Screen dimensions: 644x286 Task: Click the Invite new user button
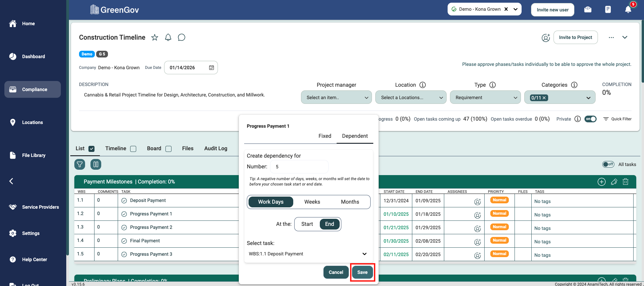[x=553, y=10]
